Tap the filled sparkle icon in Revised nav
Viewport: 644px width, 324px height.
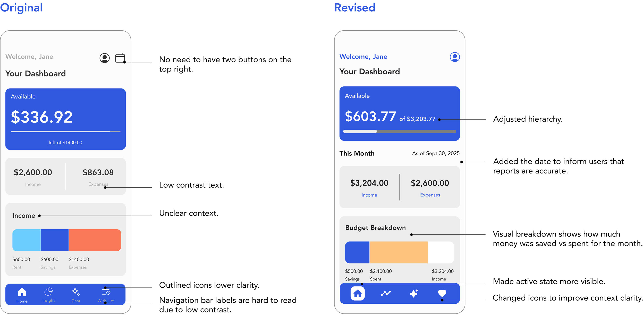point(414,293)
